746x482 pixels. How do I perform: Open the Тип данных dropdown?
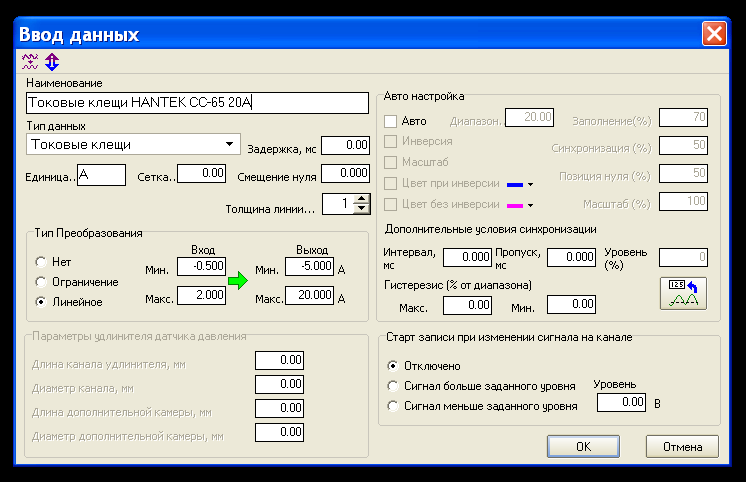pyautogui.click(x=229, y=144)
